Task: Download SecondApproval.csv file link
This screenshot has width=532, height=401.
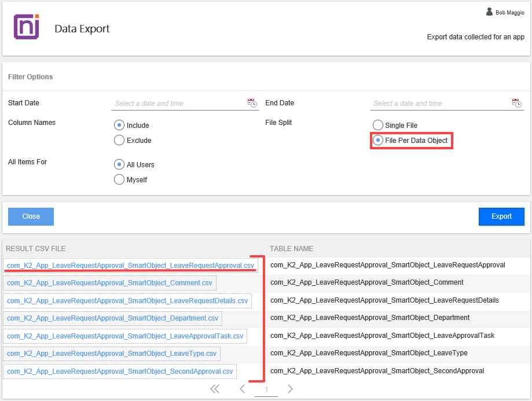Action: [120, 371]
